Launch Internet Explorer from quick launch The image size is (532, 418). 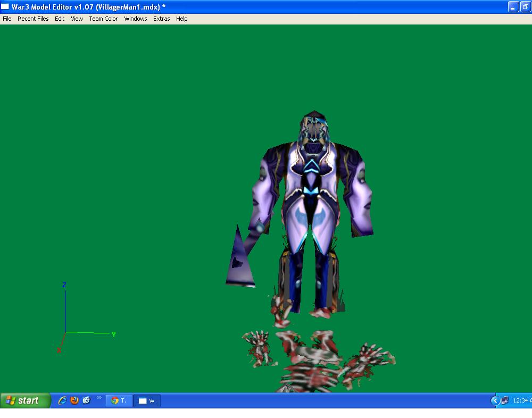click(x=62, y=400)
